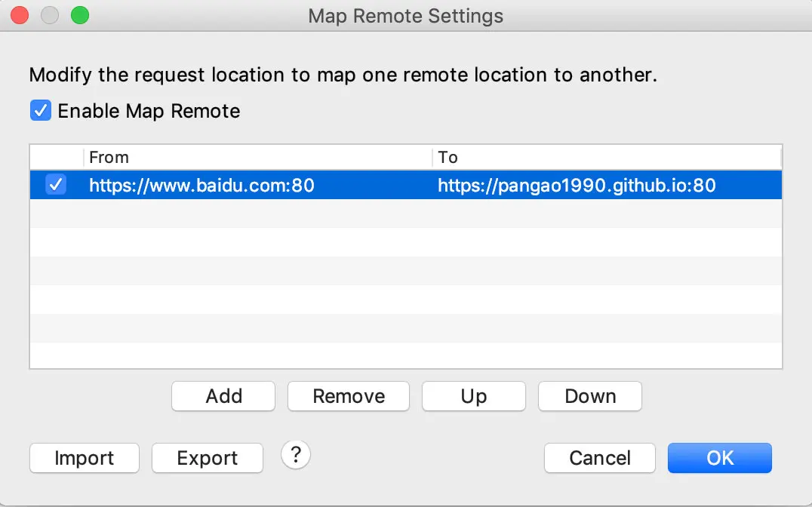Click the To column header
Viewport: 812px width, 507px height.
coord(607,157)
